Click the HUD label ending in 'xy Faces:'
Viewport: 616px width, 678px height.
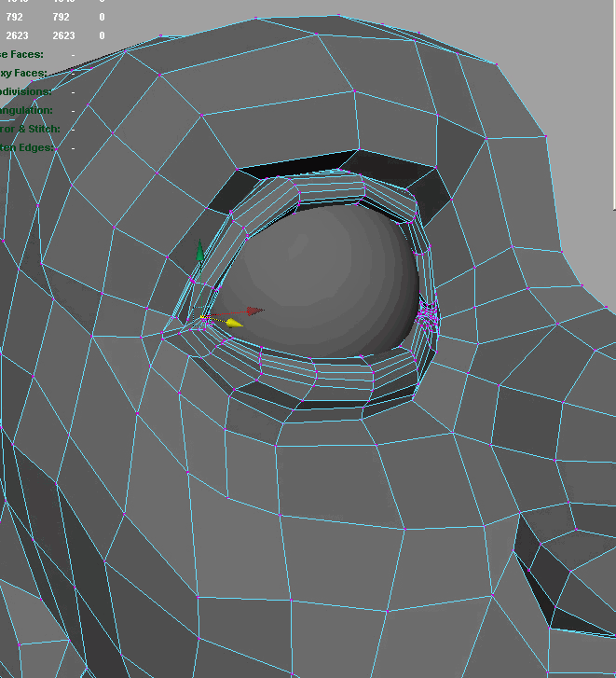[22, 73]
